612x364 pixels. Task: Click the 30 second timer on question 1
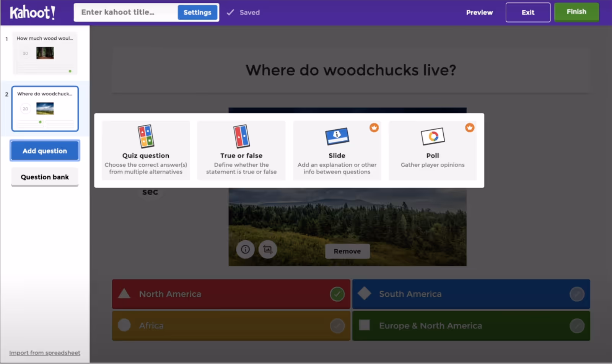[x=26, y=53]
